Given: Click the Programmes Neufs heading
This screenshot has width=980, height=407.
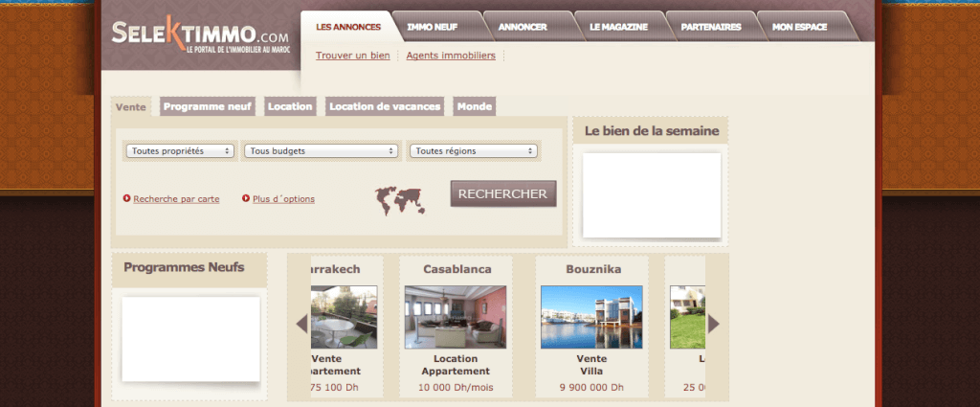Looking at the screenshot, I should click(184, 267).
